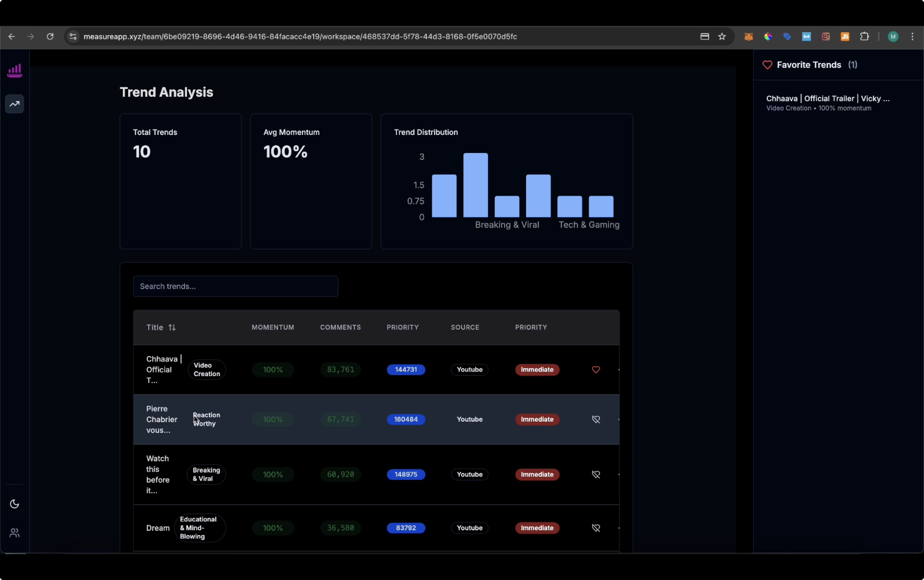Sort the table by the Title column
This screenshot has width=924, height=580.
point(161,327)
